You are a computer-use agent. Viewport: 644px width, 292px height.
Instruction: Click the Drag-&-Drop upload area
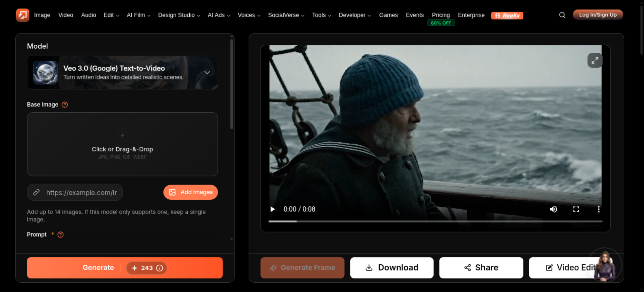tap(122, 144)
